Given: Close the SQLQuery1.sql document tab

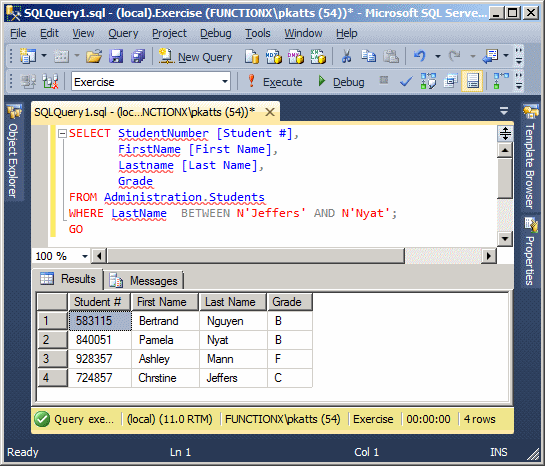Looking at the screenshot, I should point(270,112).
